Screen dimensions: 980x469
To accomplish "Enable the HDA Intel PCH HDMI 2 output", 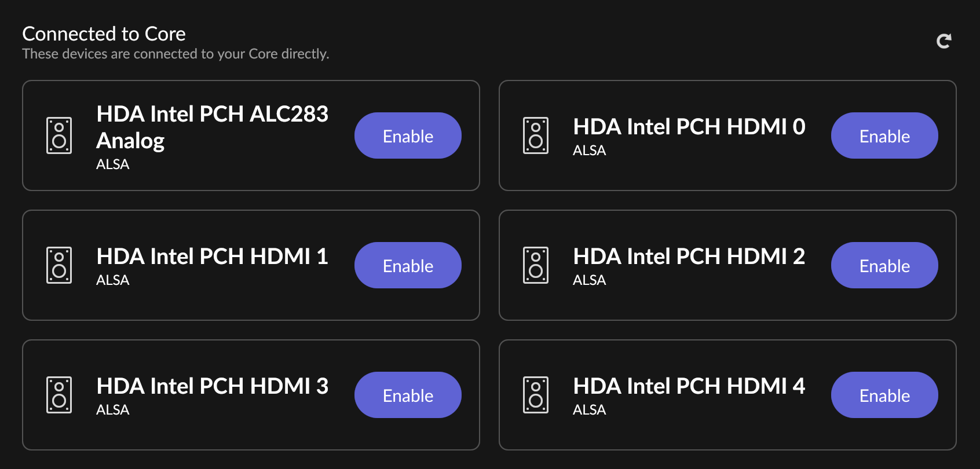I will [884, 265].
